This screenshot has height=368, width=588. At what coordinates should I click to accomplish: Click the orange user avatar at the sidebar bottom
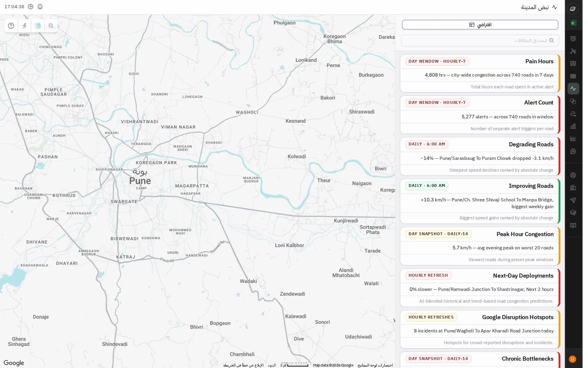[x=572, y=359]
